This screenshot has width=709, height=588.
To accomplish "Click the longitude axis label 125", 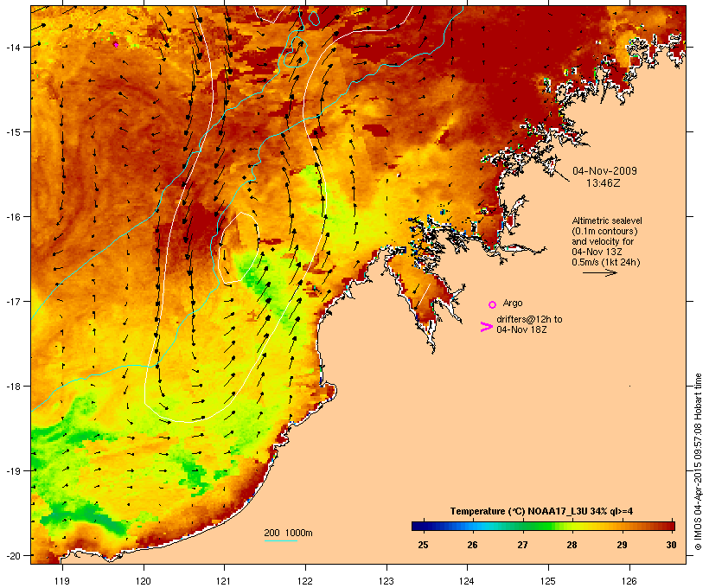I will (x=548, y=581).
